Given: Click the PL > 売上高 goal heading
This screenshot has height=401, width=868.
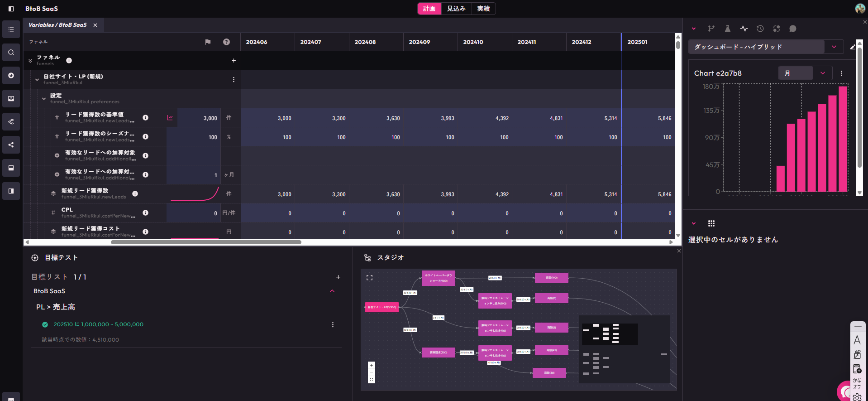Looking at the screenshot, I should [x=56, y=307].
